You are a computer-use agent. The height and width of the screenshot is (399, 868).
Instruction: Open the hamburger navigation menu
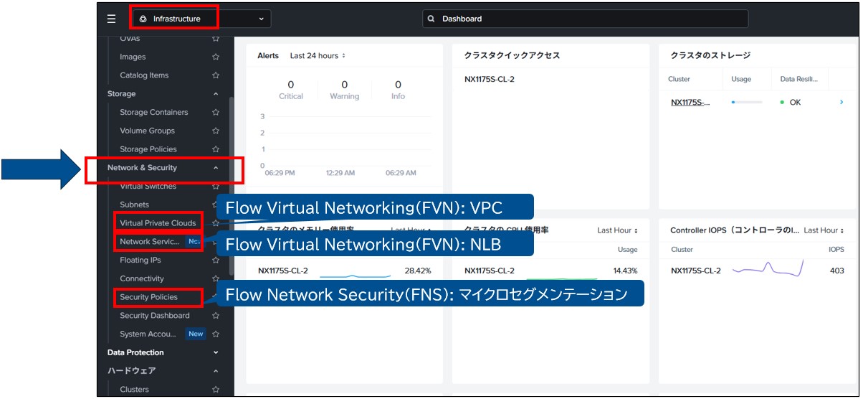pyautogui.click(x=111, y=19)
